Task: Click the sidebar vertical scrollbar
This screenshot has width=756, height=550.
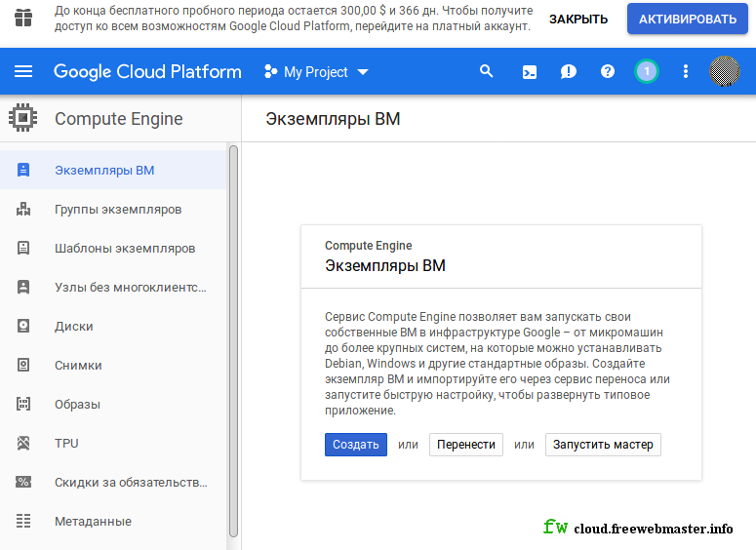Action: pyautogui.click(x=233, y=340)
